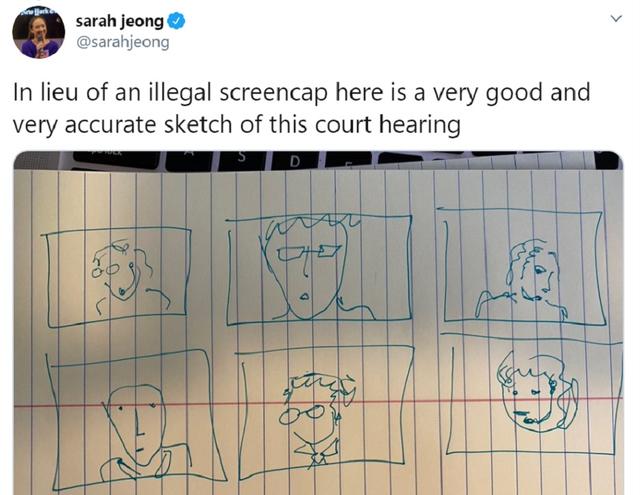Screen dimensions: 640x495
Task: Click the "sarah jeong" display name
Action: point(120,21)
